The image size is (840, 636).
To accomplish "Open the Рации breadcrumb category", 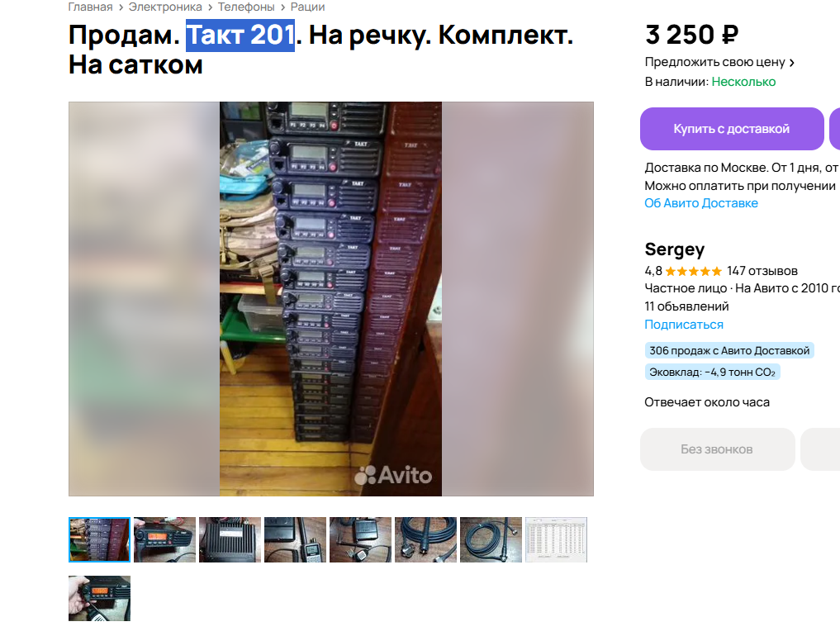I will point(307,7).
